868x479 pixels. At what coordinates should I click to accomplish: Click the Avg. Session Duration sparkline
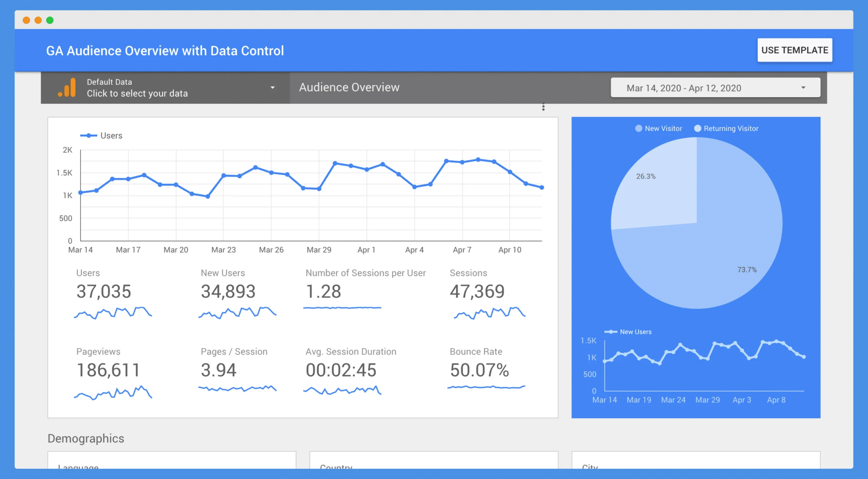coord(342,390)
